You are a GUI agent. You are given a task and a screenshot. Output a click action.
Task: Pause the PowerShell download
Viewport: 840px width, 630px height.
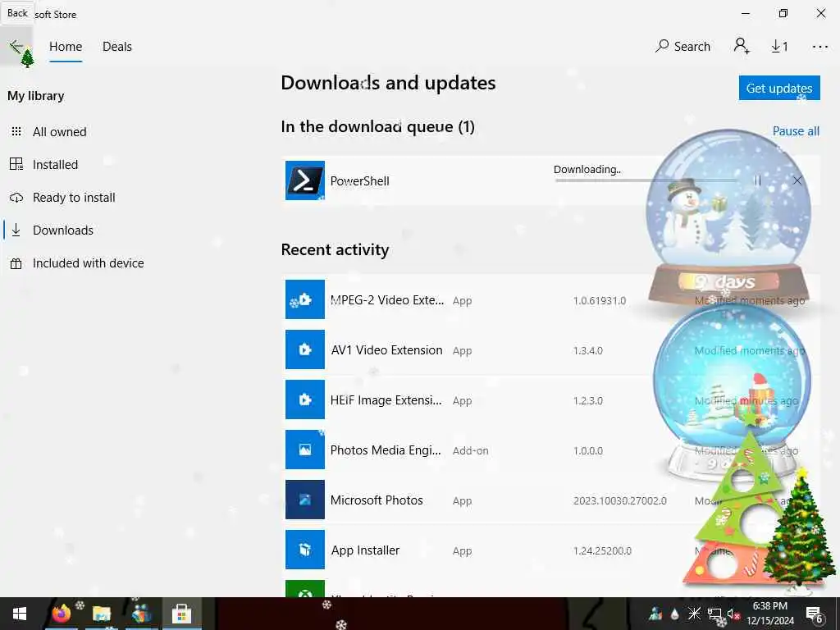pyautogui.click(x=757, y=180)
